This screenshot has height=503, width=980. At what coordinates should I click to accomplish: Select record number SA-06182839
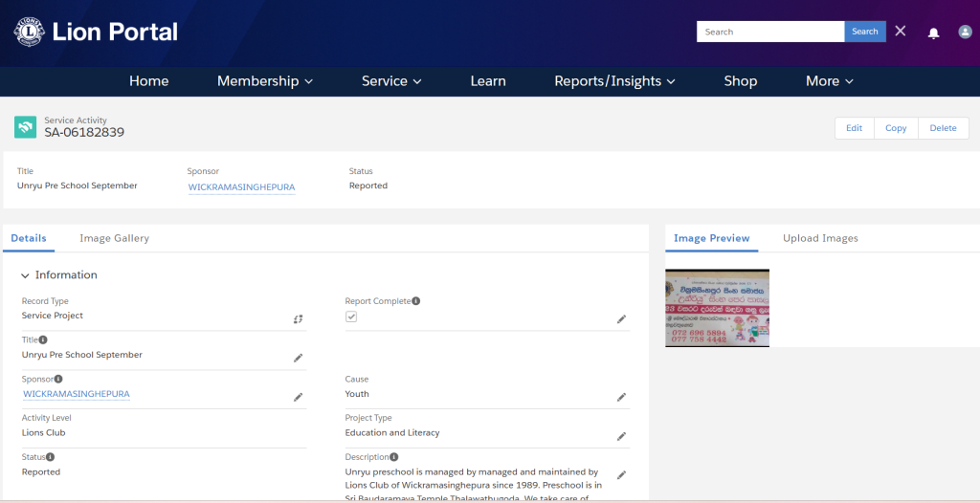click(84, 133)
